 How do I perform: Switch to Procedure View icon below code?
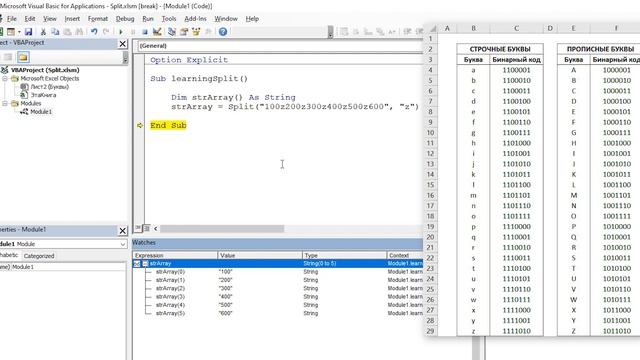[138, 228]
